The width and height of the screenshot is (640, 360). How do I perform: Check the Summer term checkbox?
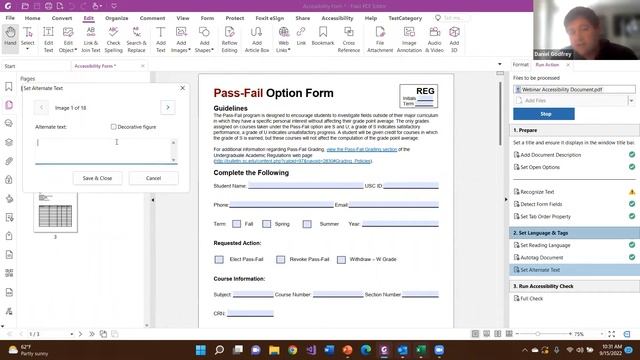coord(307,224)
